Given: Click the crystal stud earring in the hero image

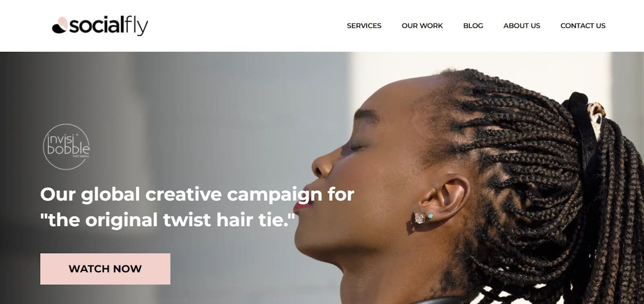Looking at the screenshot, I should tap(420, 218).
